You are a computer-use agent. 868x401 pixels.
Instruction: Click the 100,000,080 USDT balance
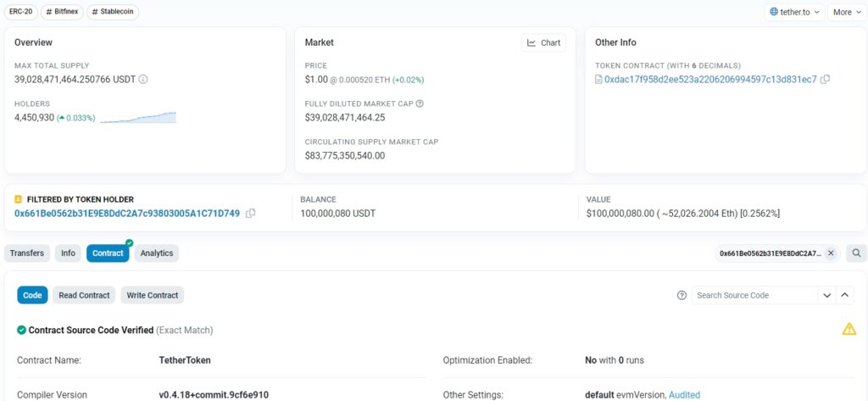tap(338, 214)
